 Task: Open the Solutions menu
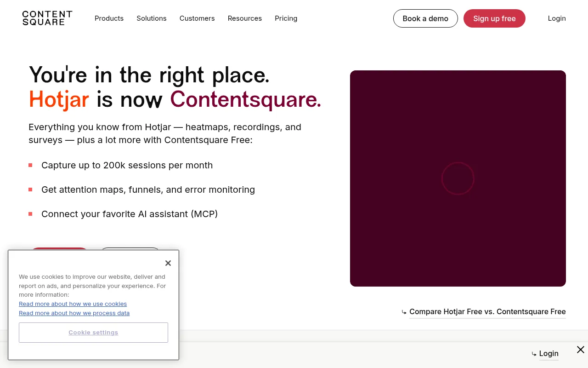[152, 18]
